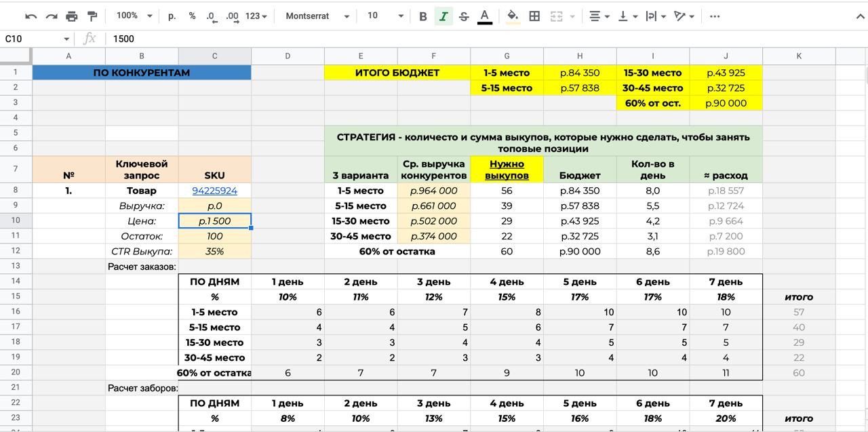Viewport: 868px width, 432px height.
Task: Open the text rotation dropdown
Action: [x=684, y=16]
